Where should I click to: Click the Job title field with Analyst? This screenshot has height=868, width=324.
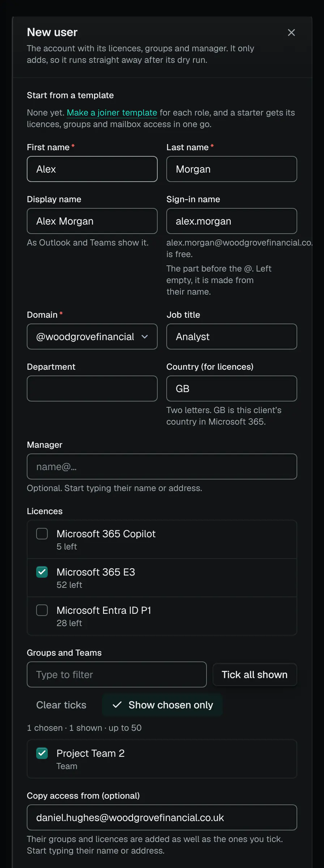(x=231, y=337)
